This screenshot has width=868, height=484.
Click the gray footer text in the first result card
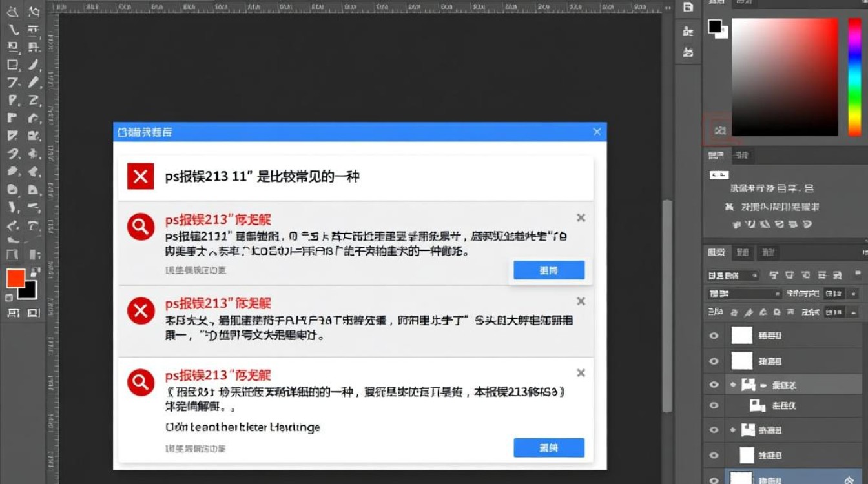coord(196,270)
